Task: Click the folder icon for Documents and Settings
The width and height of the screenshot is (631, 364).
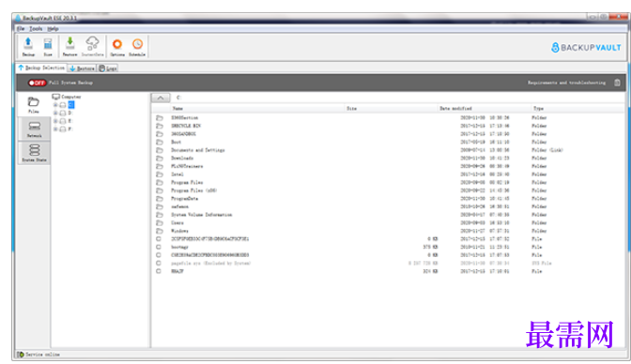Action: point(160,150)
